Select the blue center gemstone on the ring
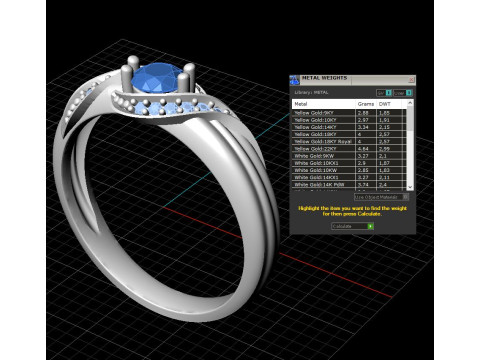Screen dimensions: 480x360 (x=157, y=78)
